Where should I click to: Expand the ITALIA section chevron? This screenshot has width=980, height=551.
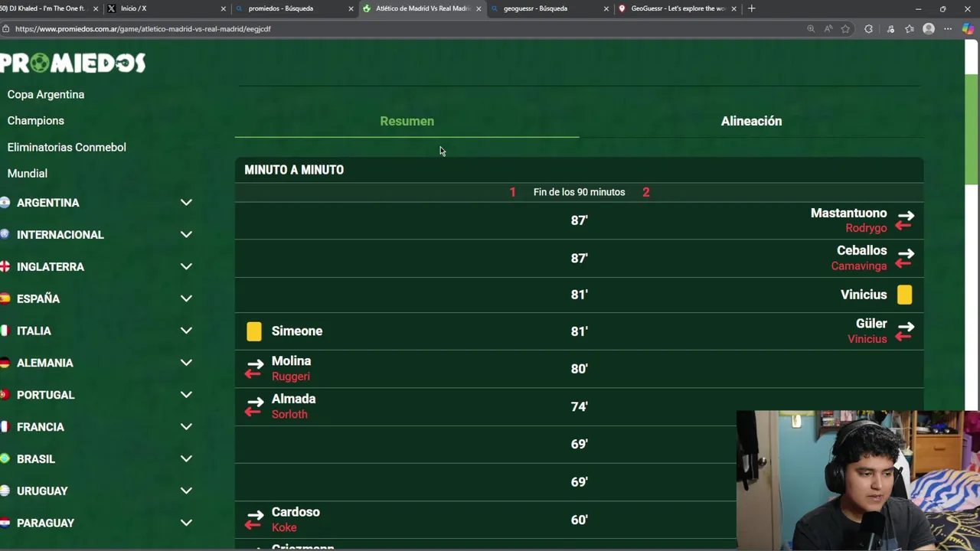pos(186,331)
